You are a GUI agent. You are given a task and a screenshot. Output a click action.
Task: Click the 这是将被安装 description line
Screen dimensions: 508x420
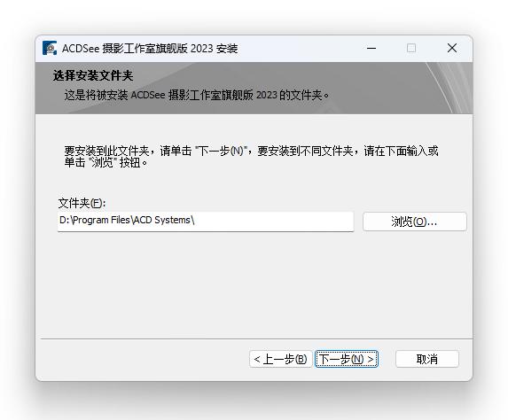pos(197,95)
